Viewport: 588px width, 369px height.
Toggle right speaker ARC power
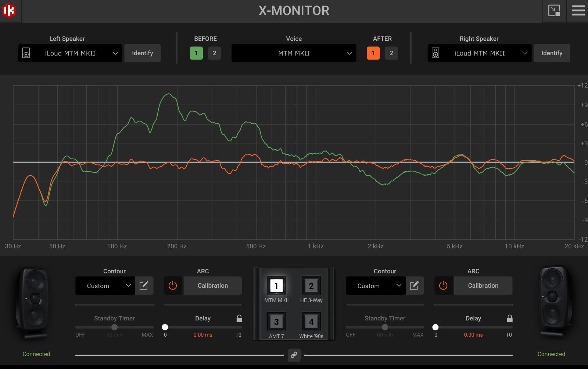click(443, 285)
